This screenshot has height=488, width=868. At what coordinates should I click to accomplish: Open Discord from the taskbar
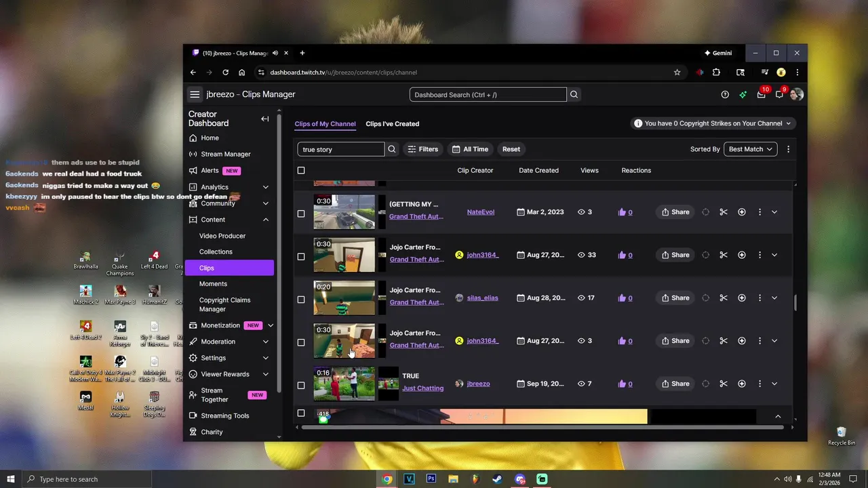point(520,479)
